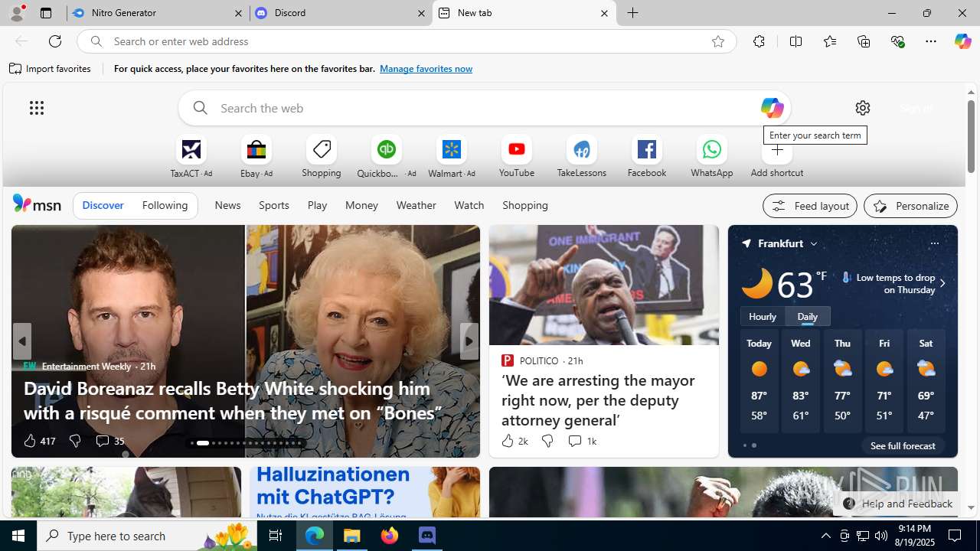Go to next carousel story

(469, 341)
